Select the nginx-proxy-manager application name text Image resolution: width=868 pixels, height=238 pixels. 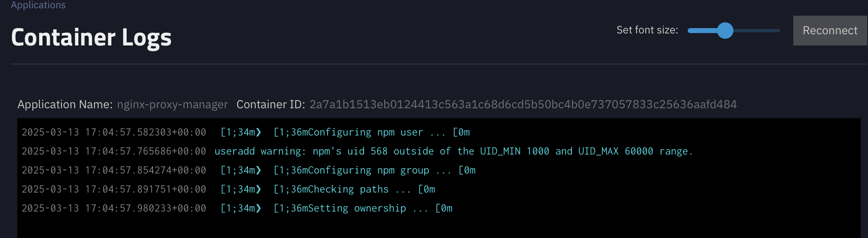pyautogui.click(x=172, y=105)
